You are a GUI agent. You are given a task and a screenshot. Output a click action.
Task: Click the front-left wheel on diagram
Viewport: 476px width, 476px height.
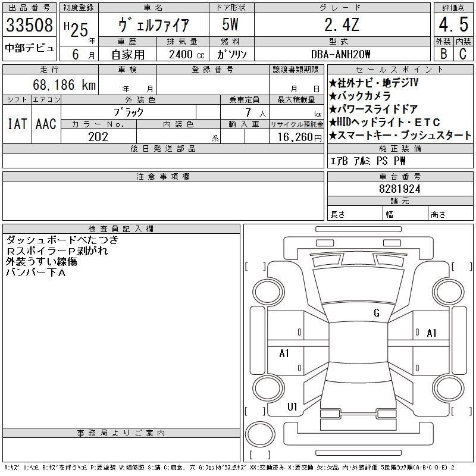coord(268,292)
